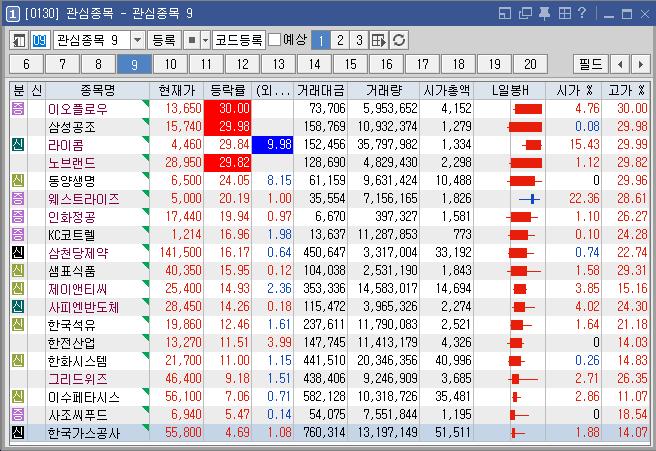This screenshot has height=451, width=656.
Task: Switch to group tab 16
Action: 386,64
